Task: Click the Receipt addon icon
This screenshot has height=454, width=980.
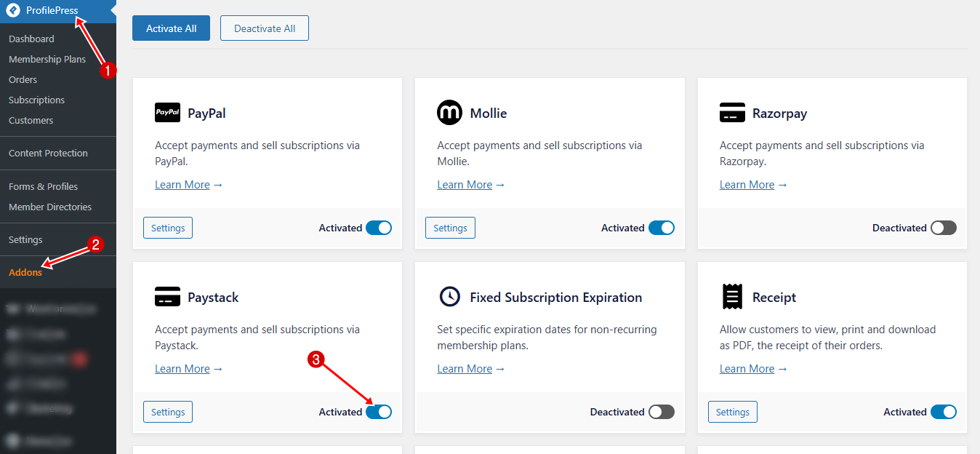Action: click(x=732, y=297)
